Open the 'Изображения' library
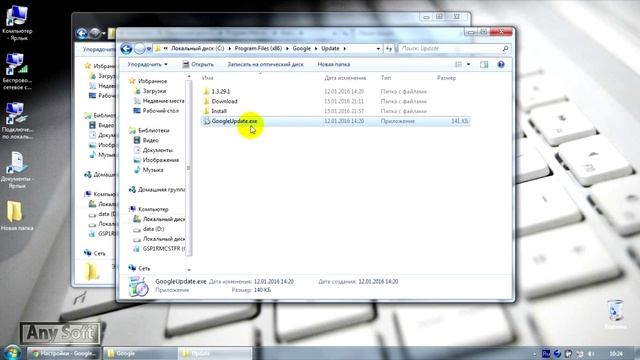Viewport: 640px width, 360px height. (x=161, y=160)
